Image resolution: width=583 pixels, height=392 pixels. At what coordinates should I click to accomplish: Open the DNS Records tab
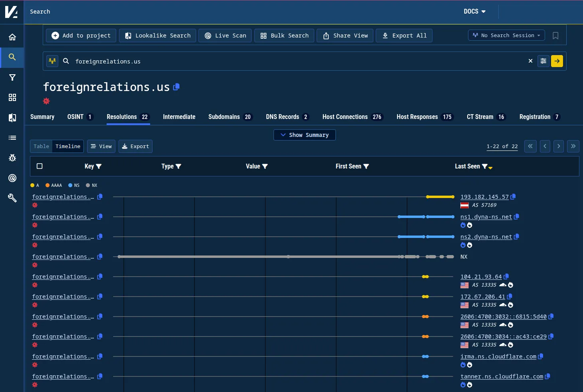(288, 117)
